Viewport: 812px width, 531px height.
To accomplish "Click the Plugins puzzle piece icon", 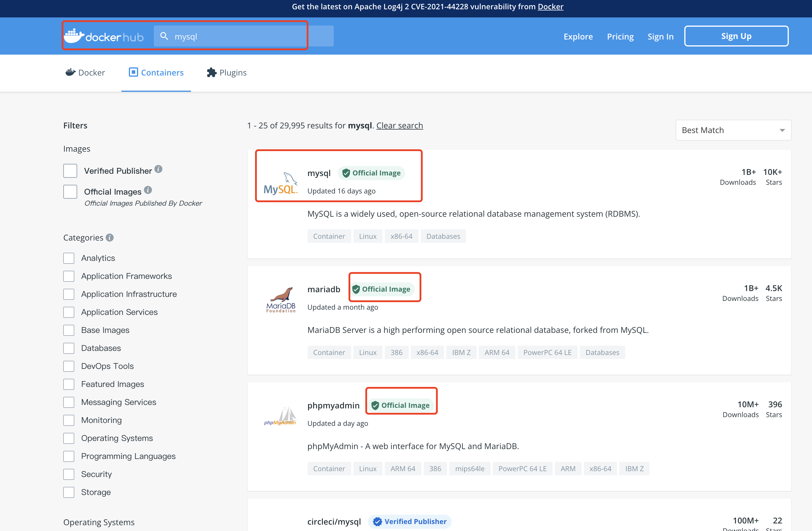I will pos(212,72).
